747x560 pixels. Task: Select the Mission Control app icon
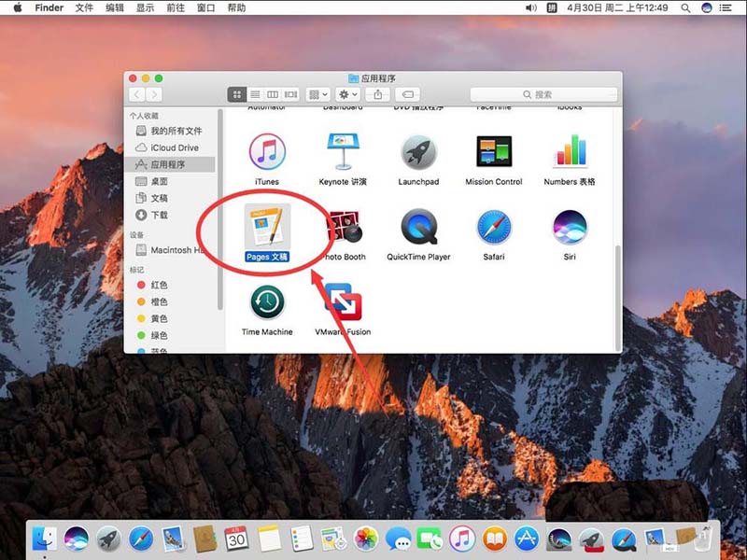coord(494,151)
